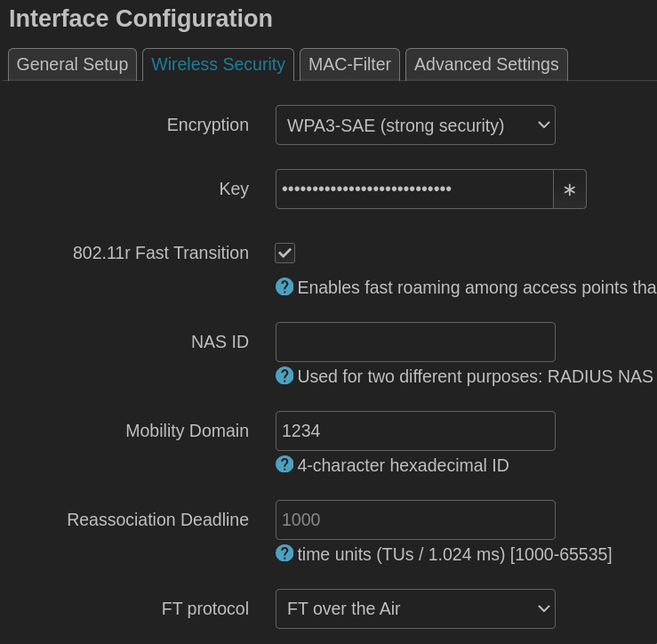The width and height of the screenshot is (657, 644).
Task: Go to the Advanced Settings tab
Action: click(486, 64)
